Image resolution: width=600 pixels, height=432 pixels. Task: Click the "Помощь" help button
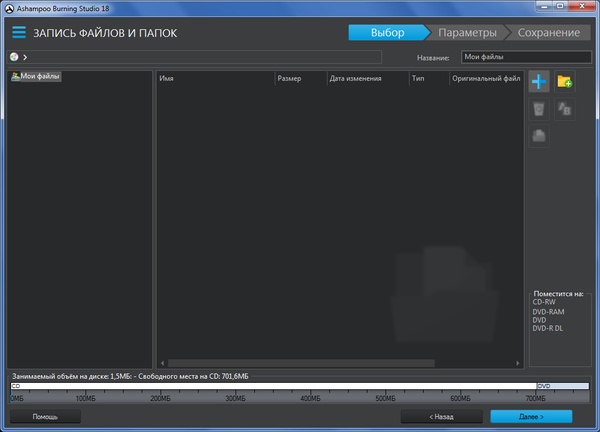click(x=45, y=416)
